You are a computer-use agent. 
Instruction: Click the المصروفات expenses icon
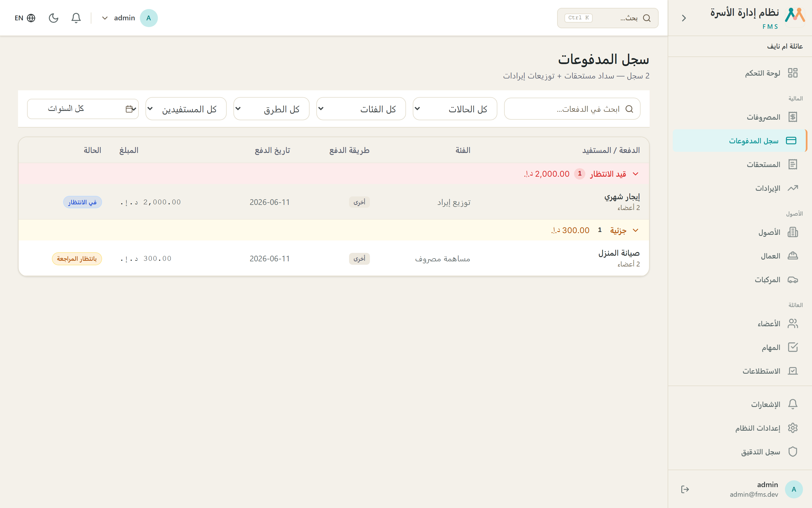pyautogui.click(x=793, y=117)
